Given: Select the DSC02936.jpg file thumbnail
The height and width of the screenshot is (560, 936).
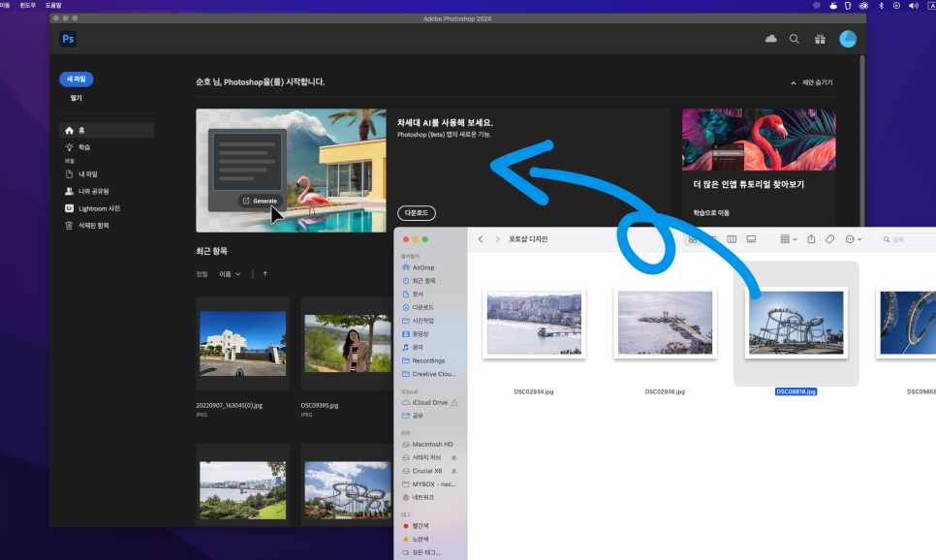Looking at the screenshot, I should (665, 323).
